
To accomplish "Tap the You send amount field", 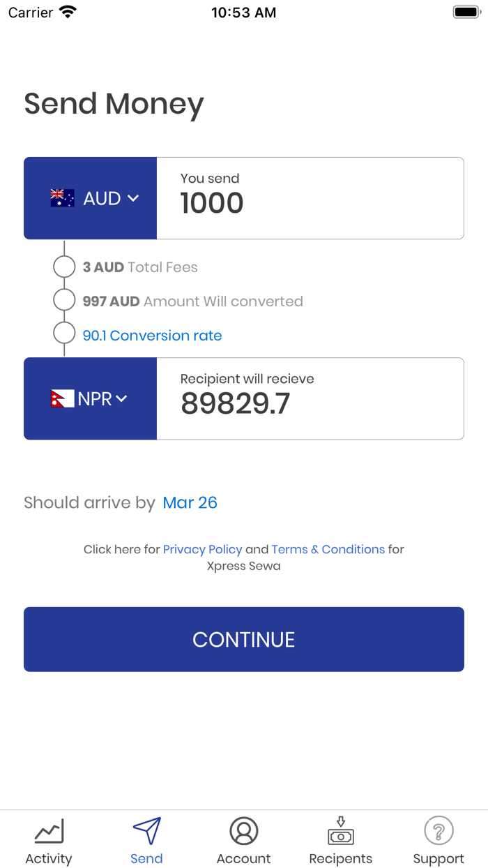I will click(x=310, y=198).
